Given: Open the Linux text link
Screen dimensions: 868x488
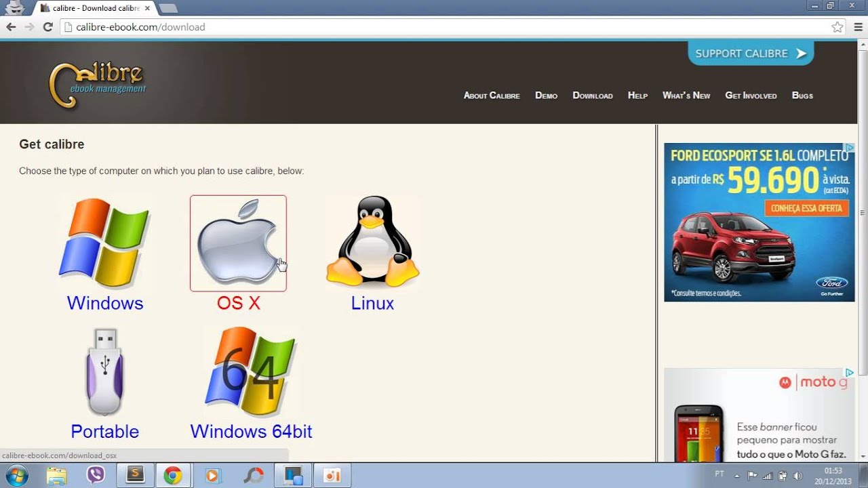Looking at the screenshot, I should coord(372,303).
